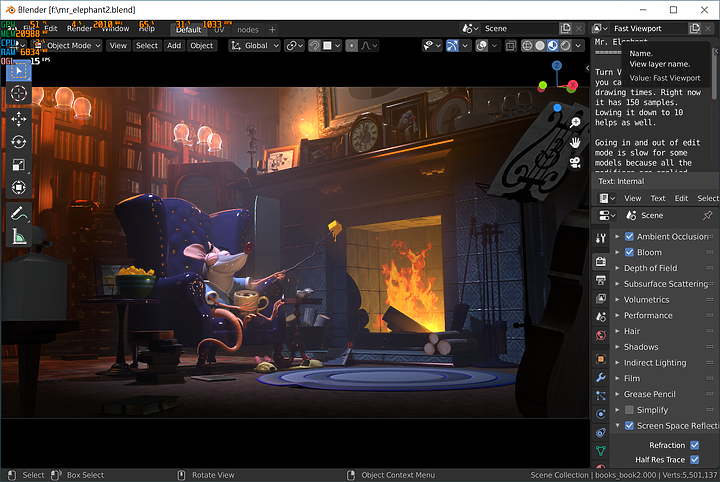The width and height of the screenshot is (720, 482).
Task: Uncheck Half Res Trace
Action: point(695,460)
